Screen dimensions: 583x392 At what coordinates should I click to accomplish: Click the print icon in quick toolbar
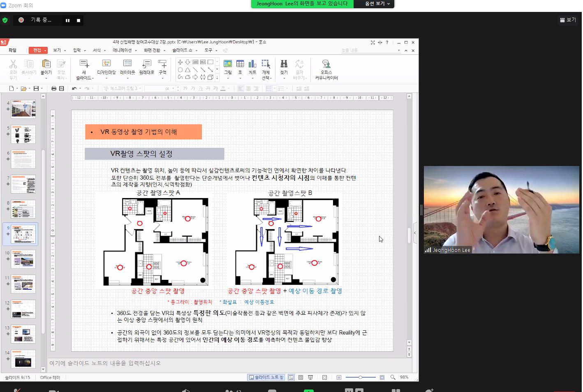[x=54, y=88]
